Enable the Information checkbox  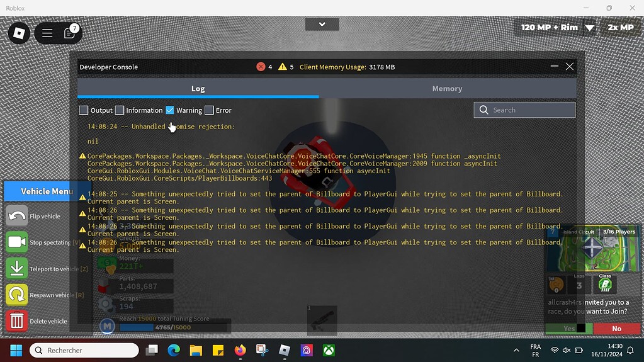[120, 110]
